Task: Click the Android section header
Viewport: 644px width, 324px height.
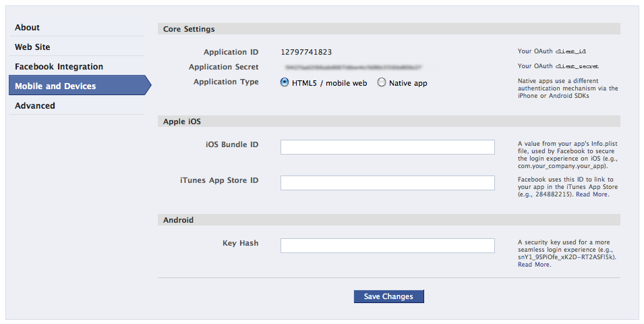Action: 388,219
